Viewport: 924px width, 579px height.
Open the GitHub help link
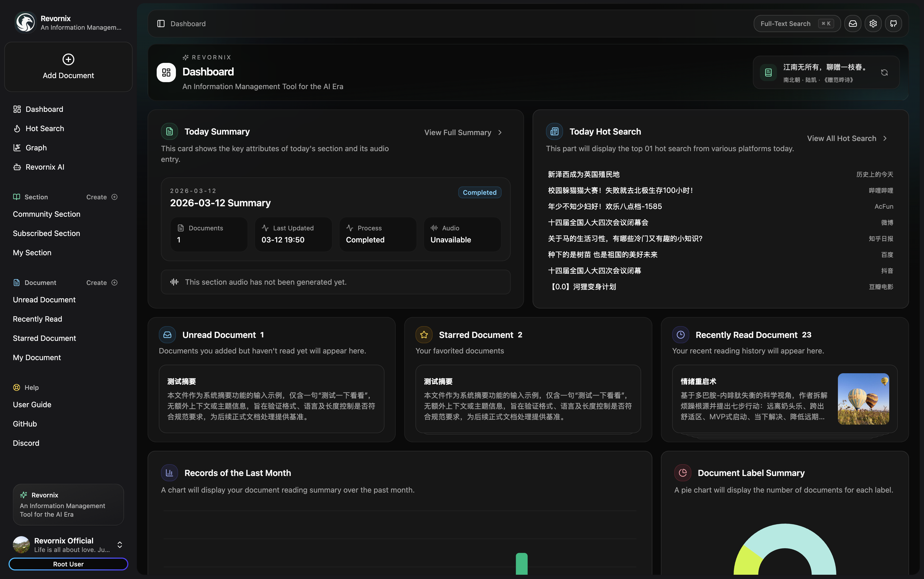click(25, 424)
